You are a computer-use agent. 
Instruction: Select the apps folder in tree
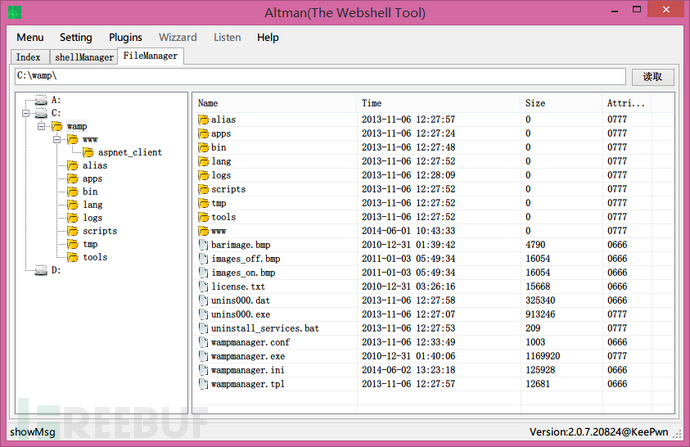pyautogui.click(x=92, y=179)
